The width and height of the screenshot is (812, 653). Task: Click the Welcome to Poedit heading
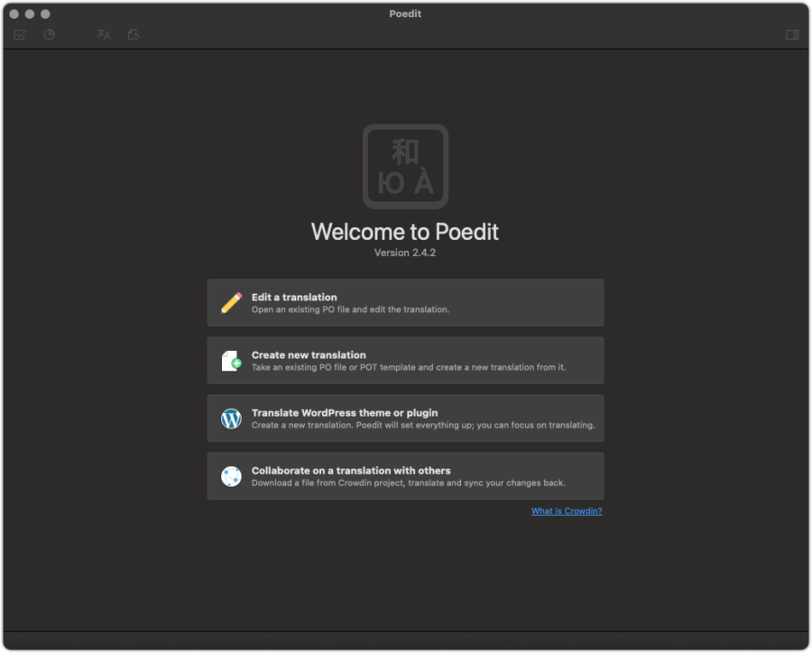pos(405,232)
